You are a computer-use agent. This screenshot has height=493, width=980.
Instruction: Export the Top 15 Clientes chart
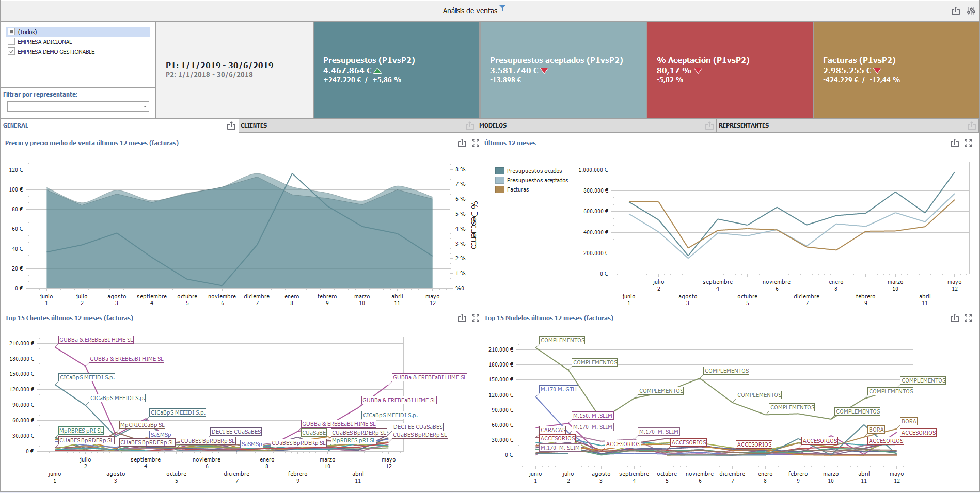coord(462,318)
